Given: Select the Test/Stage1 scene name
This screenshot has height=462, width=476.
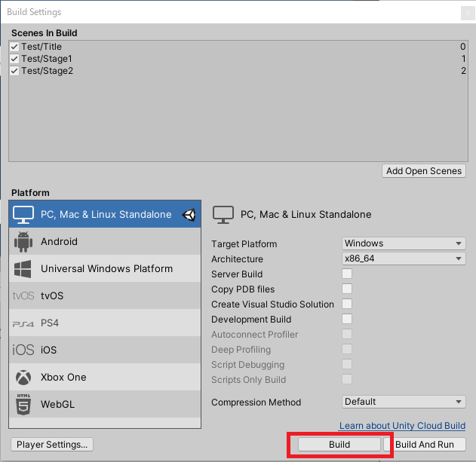Looking at the screenshot, I should tap(47, 59).
